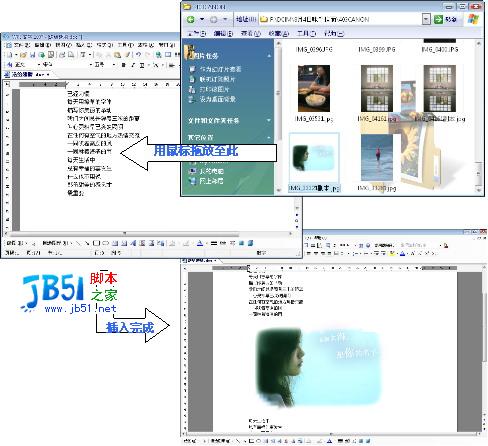The height and width of the screenshot is (446, 488).
Task: Open the font name dropdown showing 宋体
Action: pos(90,64)
